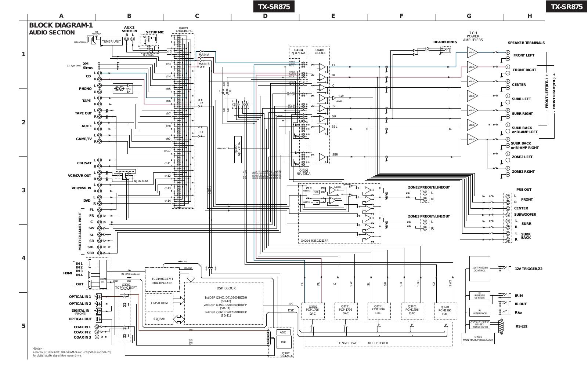This screenshot has width=588, height=380.
Task: Click the ZONE2 PREOUT/LINEOUT label
Action: 429,187
